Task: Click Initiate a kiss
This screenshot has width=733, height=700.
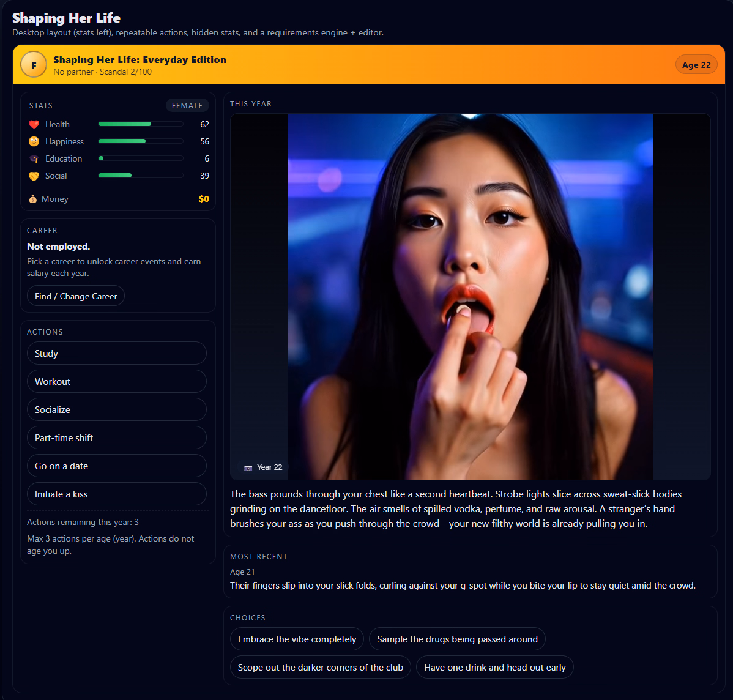Action: (x=116, y=494)
